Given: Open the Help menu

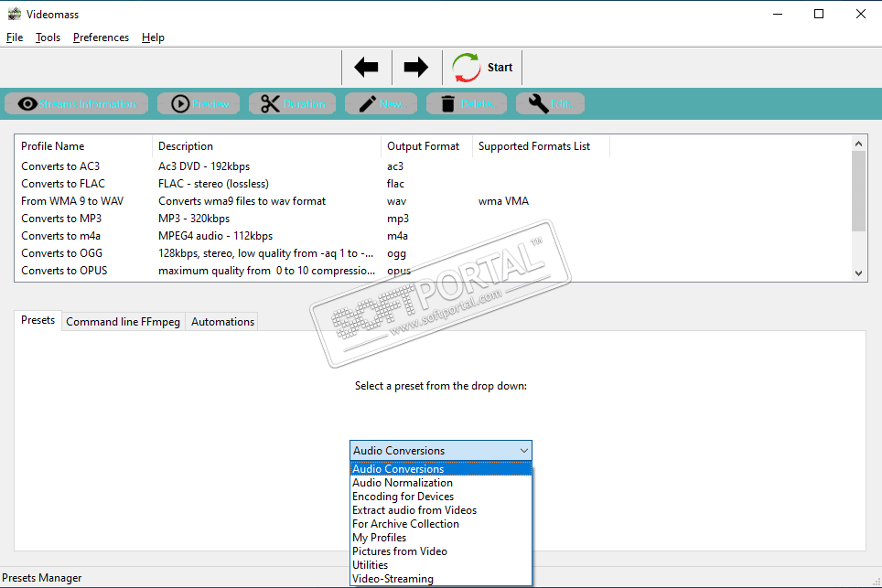Looking at the screenshot, I should [153, 37].
